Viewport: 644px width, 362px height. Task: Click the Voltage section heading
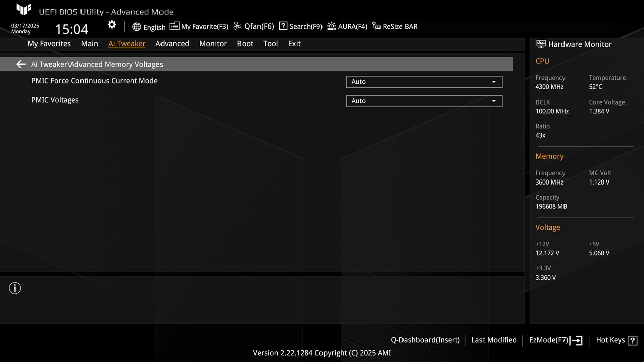[548, 227]
